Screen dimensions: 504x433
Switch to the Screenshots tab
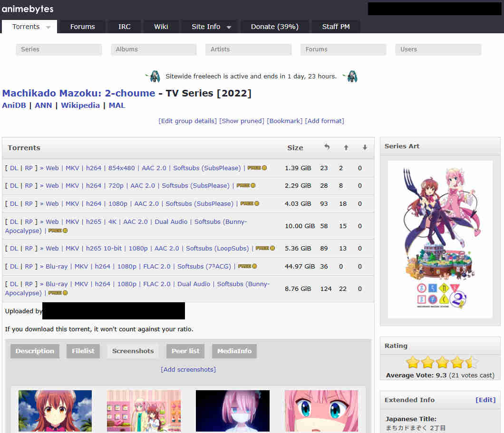[133, 351]
